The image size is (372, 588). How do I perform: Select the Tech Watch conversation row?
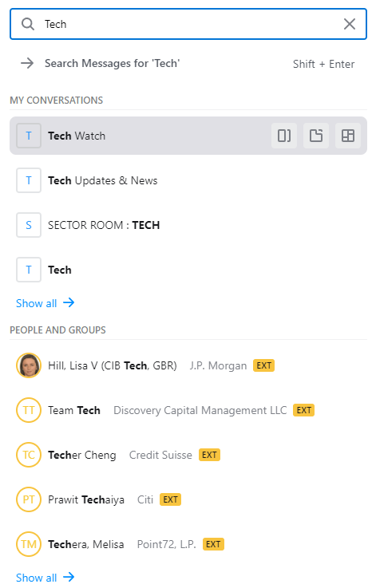(x=188, y=136)
